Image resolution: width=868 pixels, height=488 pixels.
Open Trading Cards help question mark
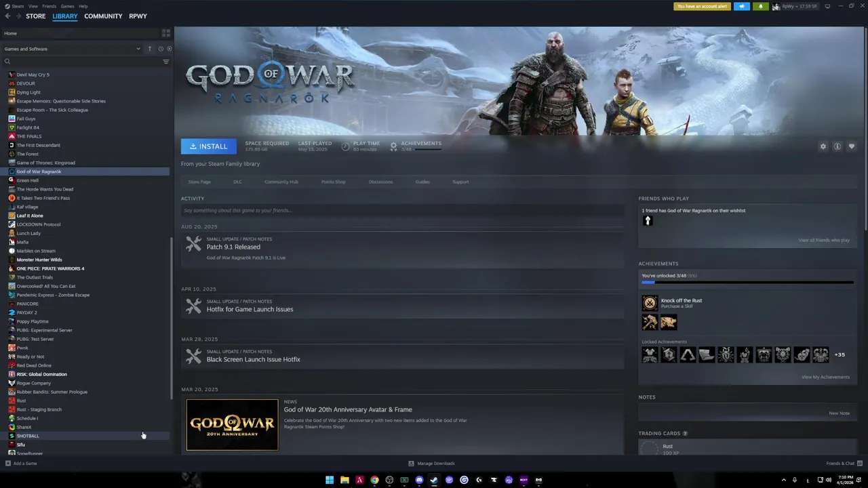(685, 433)
